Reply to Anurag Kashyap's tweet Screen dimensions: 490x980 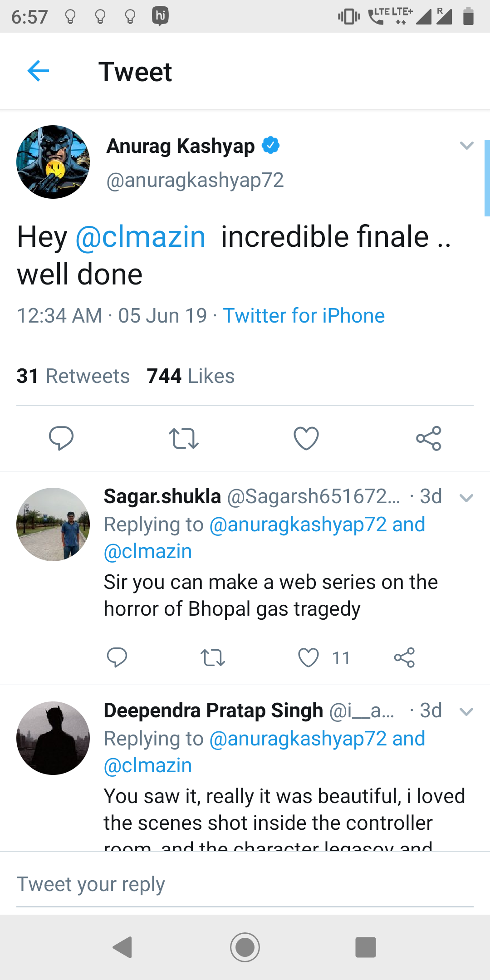point(61,438)
